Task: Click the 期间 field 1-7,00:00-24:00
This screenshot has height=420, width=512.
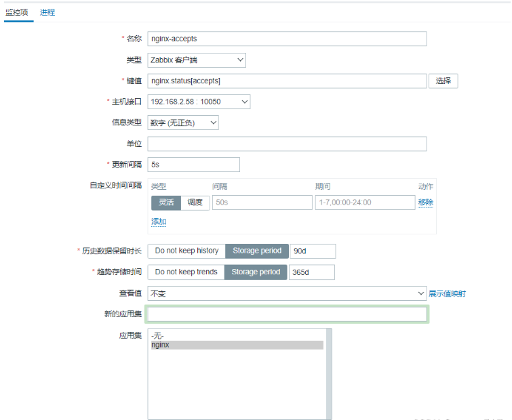Action: pyautogui.click(x=365, y=203)
